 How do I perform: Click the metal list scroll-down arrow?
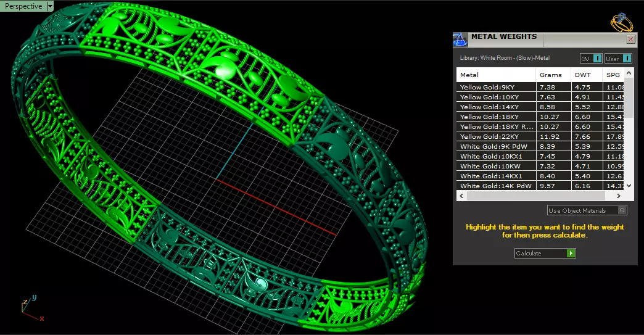629,186
